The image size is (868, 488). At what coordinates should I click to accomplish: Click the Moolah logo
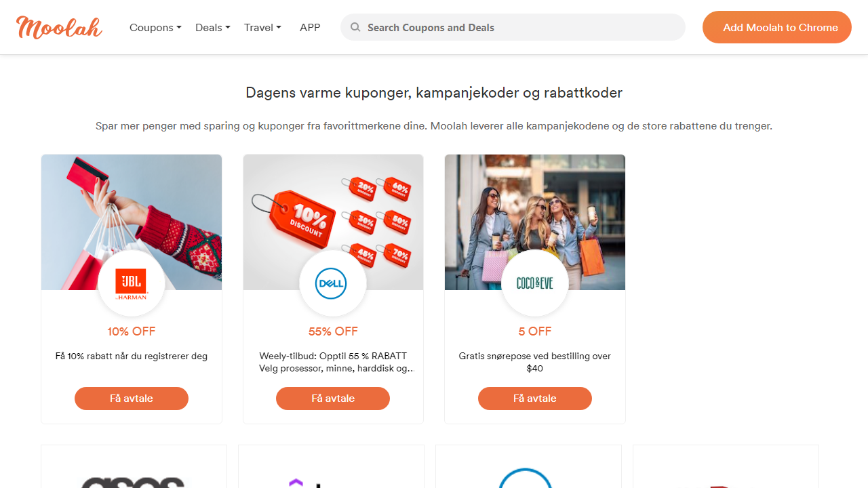pyautogui.click(x=58, y=27)
